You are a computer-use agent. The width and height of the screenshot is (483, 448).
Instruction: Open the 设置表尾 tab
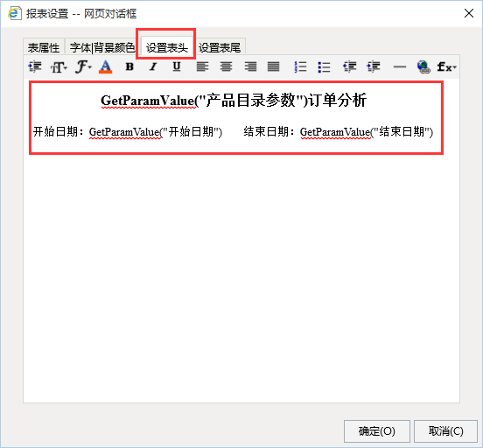[220, 48]
